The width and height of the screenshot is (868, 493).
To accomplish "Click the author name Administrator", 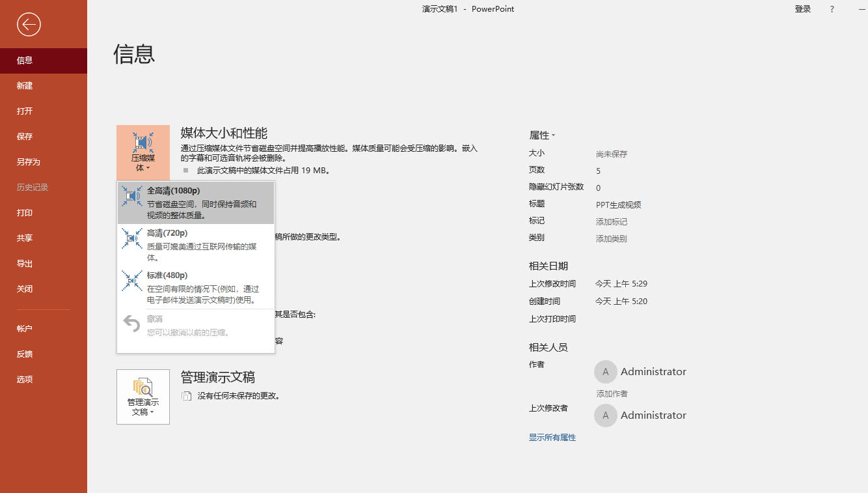I will pos(653,372).
